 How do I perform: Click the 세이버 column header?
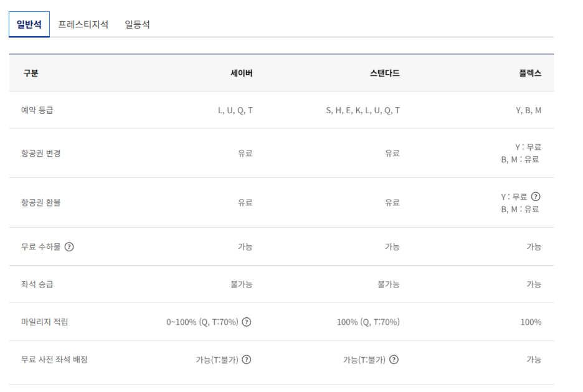241,73
